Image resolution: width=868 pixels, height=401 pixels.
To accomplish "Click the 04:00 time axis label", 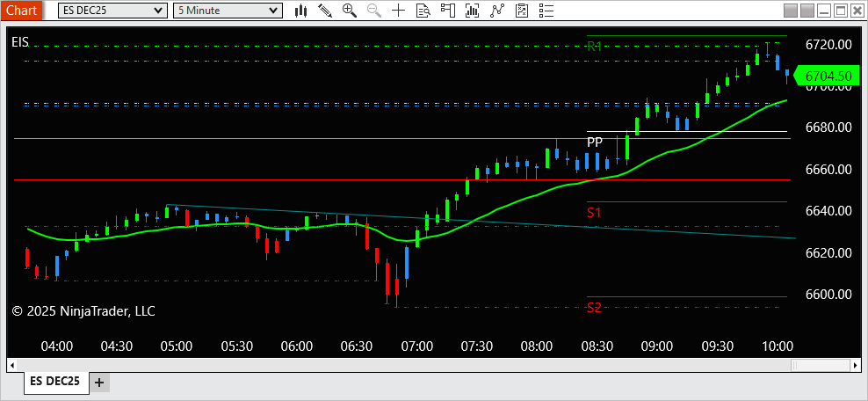I will tap(57, 346).
